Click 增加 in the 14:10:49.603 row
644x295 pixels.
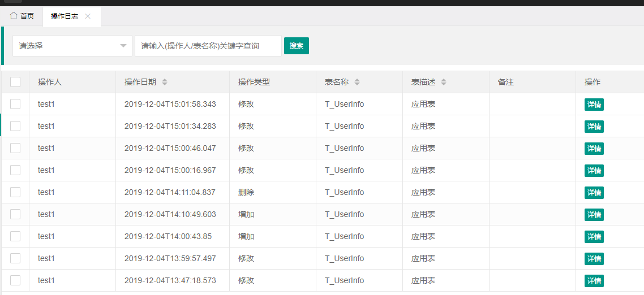point(246,214)
